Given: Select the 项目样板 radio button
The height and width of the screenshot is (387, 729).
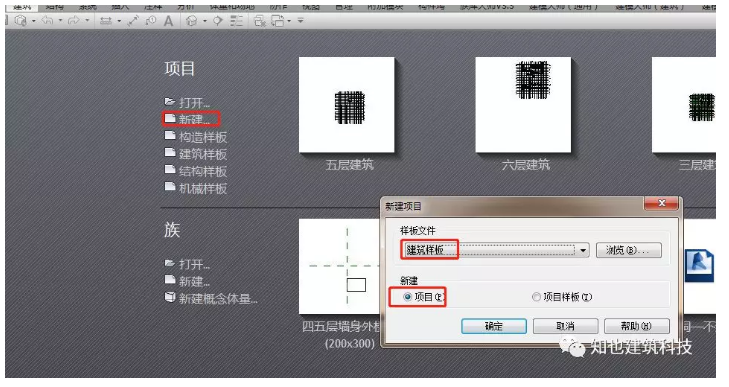Looking at the screenshot, I should [x=536, y=297].
